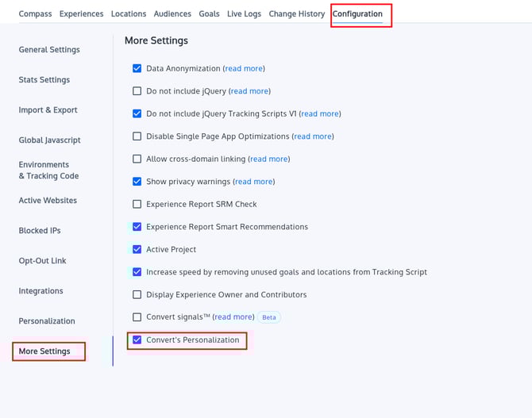Uncheck the Active Project checkbox
Viewport: 532px width, 418px height.
(137, 250)
